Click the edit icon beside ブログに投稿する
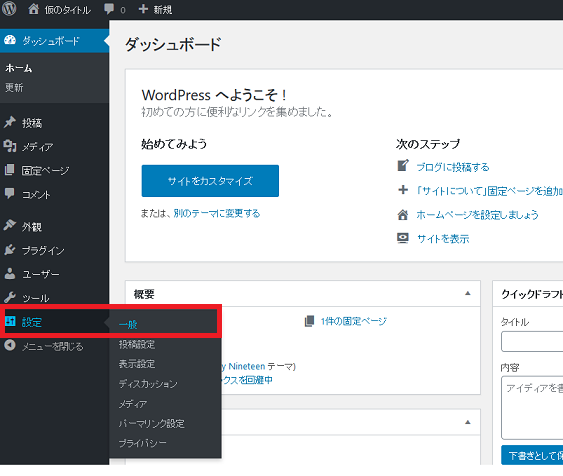Image resolution: width=563 pixels, height=476 pixels. point(403,165)
